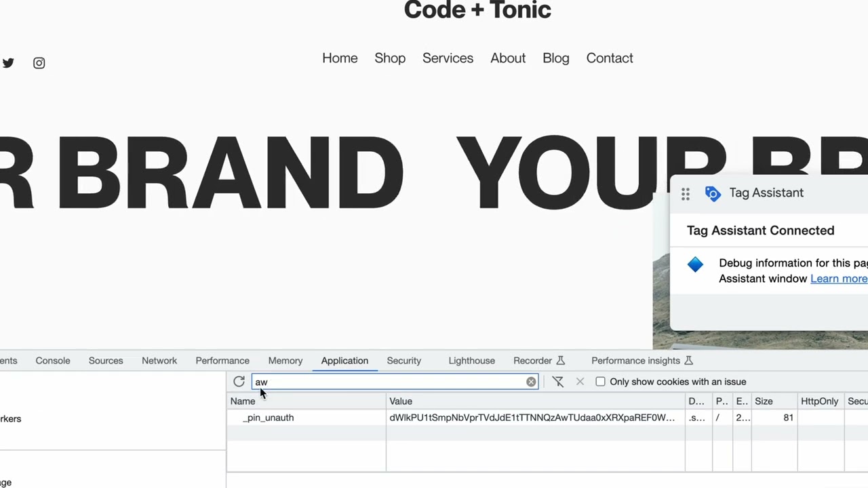Click the blue diamond debug icon
Screen dimensions: 868x488
695,264
